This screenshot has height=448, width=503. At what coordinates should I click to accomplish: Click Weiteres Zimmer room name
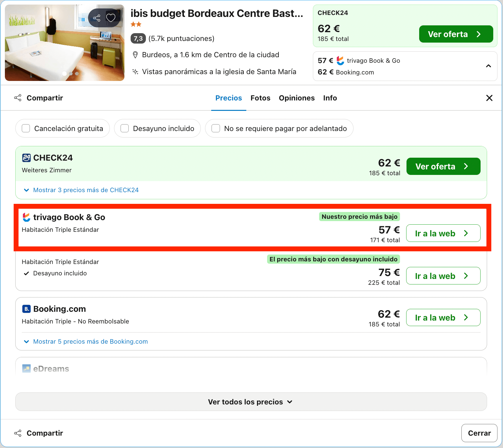[47, 170]
